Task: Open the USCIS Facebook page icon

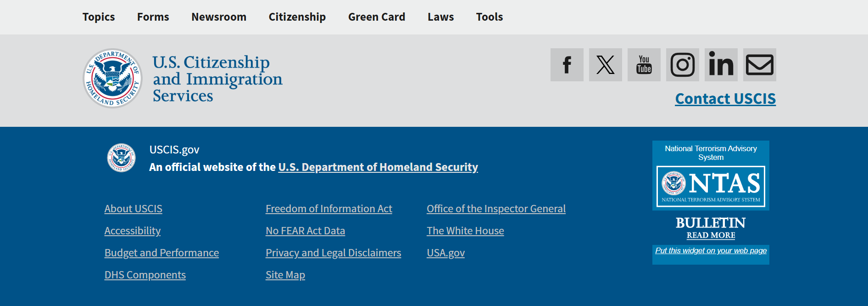Action: [x=567, y=65]
